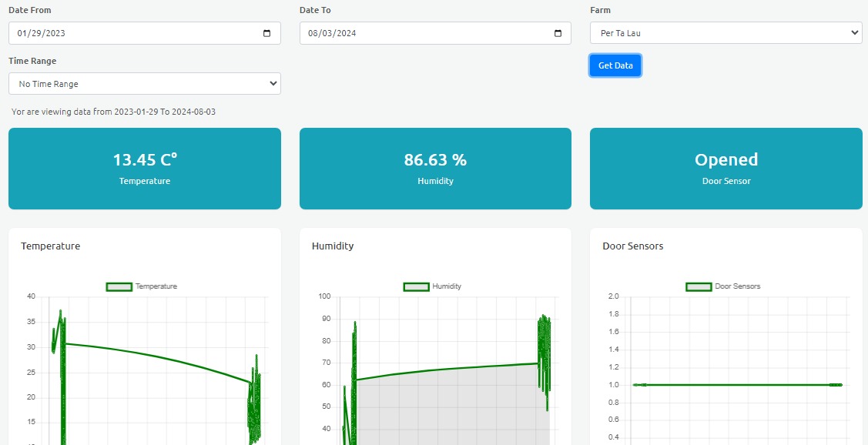Click the Date From field showing 01/29/2023
The height and width of the screenshot is (445, 868).
[116, 33]
